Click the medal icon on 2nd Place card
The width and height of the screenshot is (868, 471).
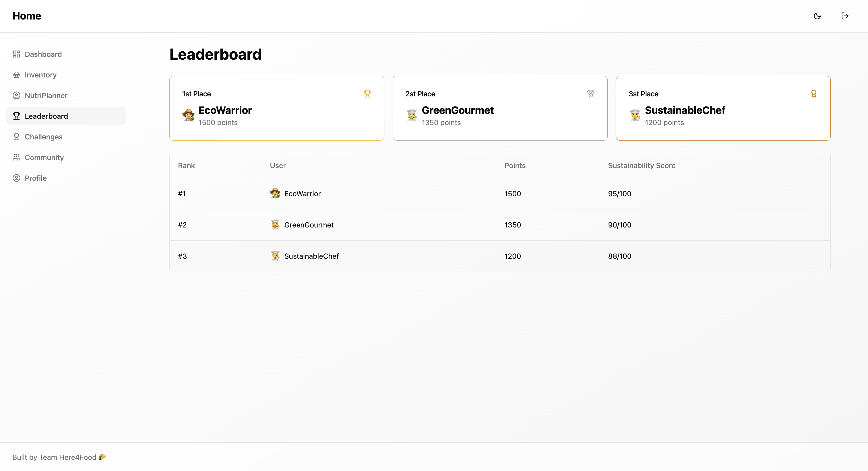[590, 94]
